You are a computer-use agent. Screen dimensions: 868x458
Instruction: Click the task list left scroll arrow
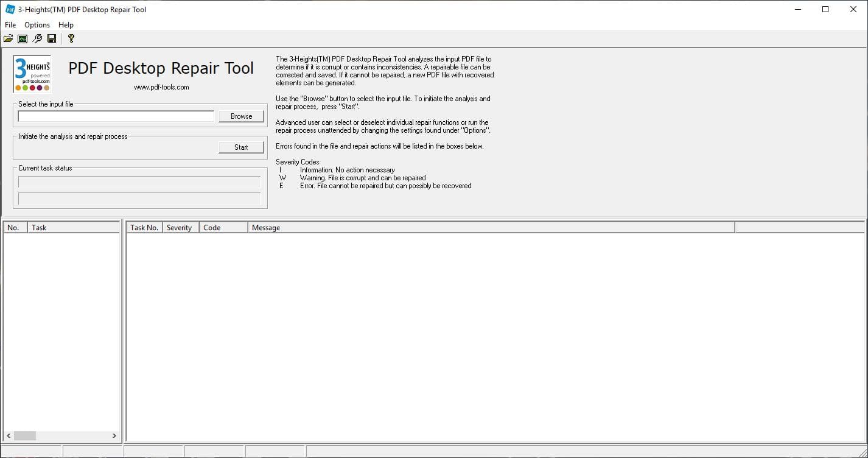tap(9, 436)
